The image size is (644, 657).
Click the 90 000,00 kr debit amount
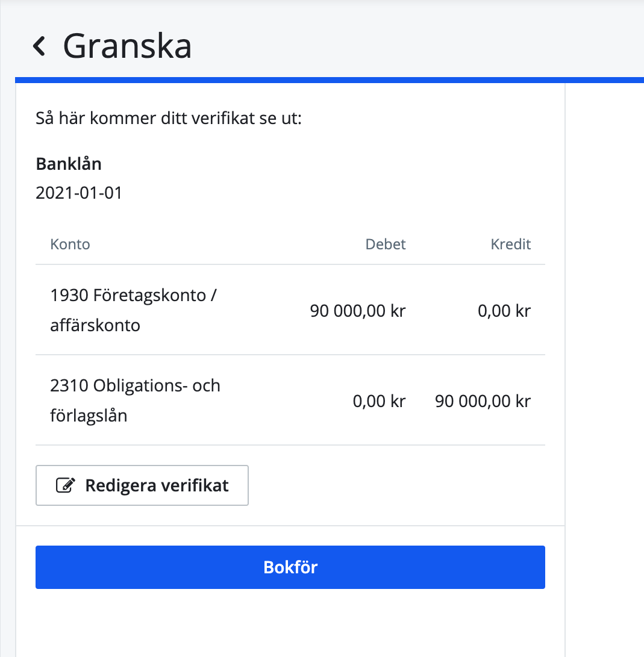[357, 311]
